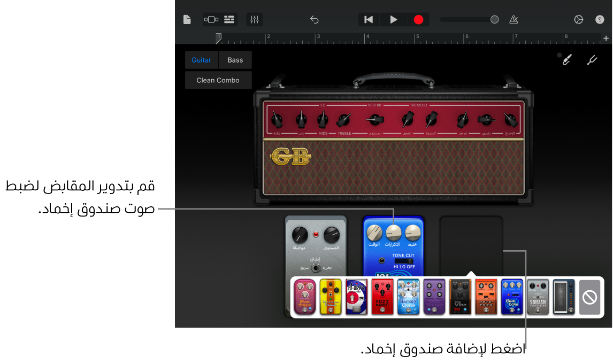Open the Clean Combo amp preset menu
Screen dimensions: 613x364
(x=218, y=81)
